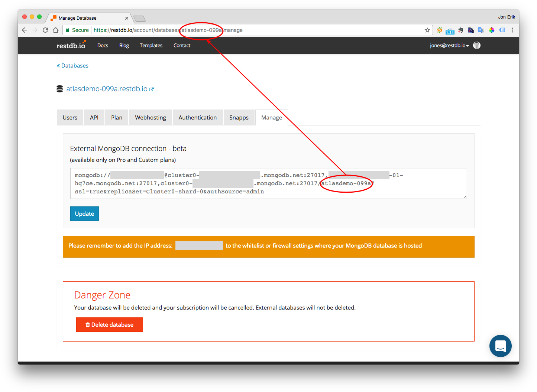
Task: Open external link icon next to atlasdemo-099a.restdb.io
Action: (x=152, y=89)
